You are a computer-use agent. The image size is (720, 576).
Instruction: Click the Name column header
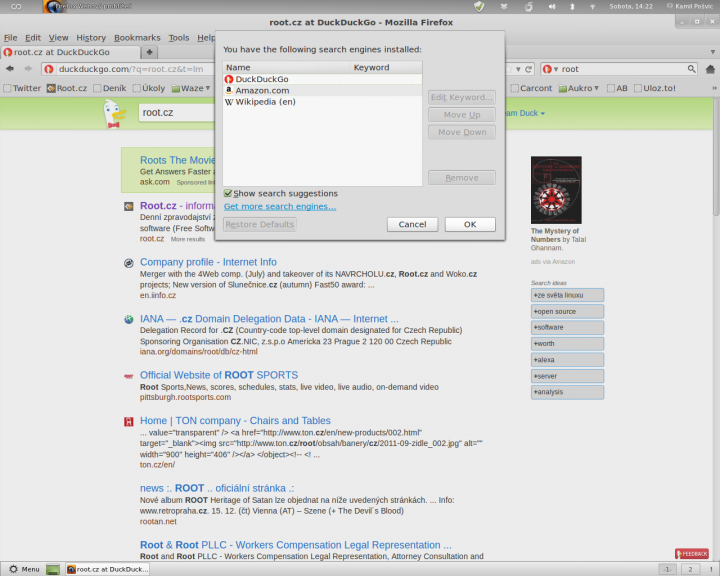click(x=287, y=68)
